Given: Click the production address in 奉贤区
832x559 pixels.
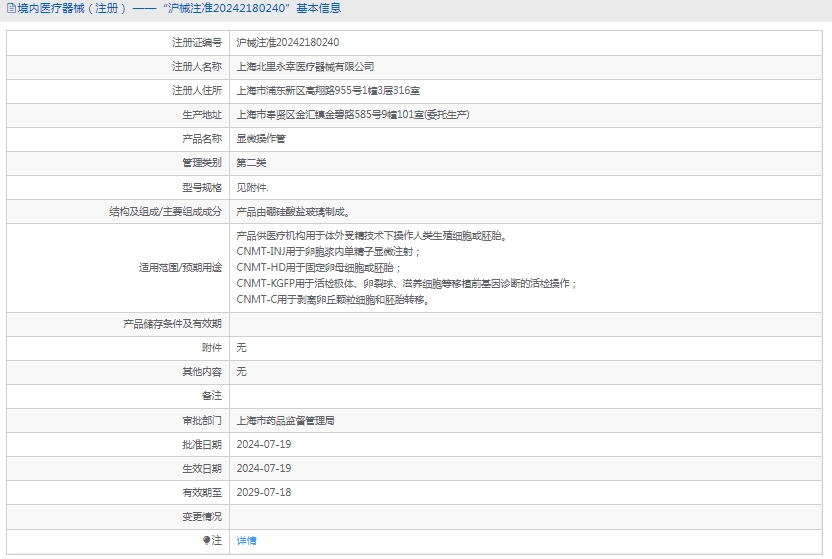Looking at the screenshot, I should point(353,115).
